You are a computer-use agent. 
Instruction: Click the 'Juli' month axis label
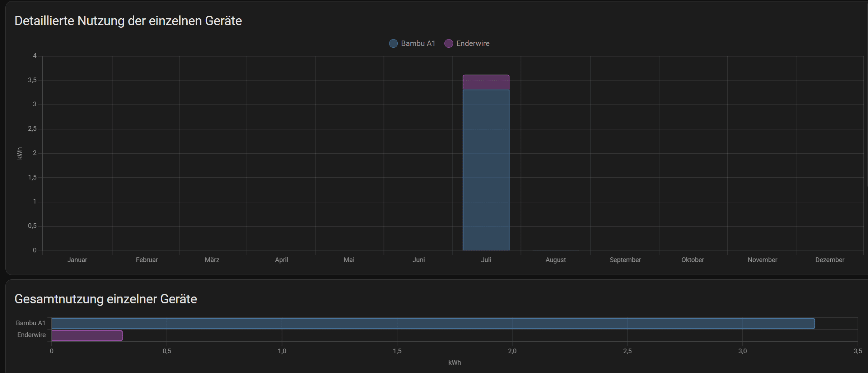(486, 260)
